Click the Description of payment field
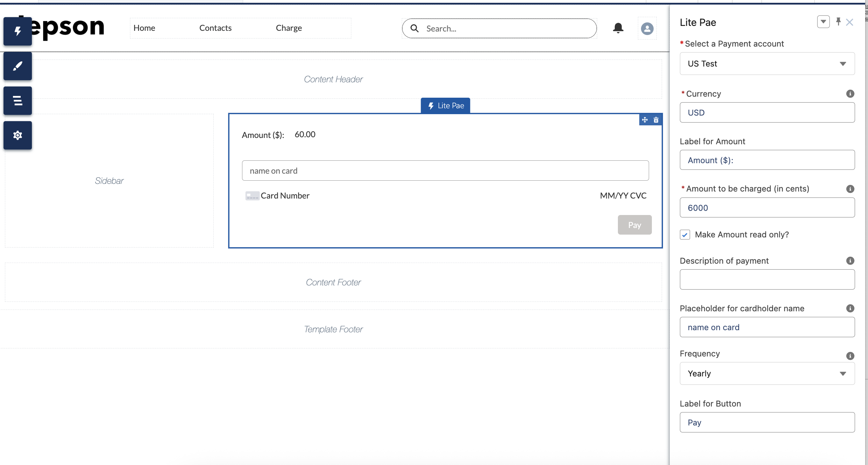Screen dimensions: 868x465 (x=767, y=279)
